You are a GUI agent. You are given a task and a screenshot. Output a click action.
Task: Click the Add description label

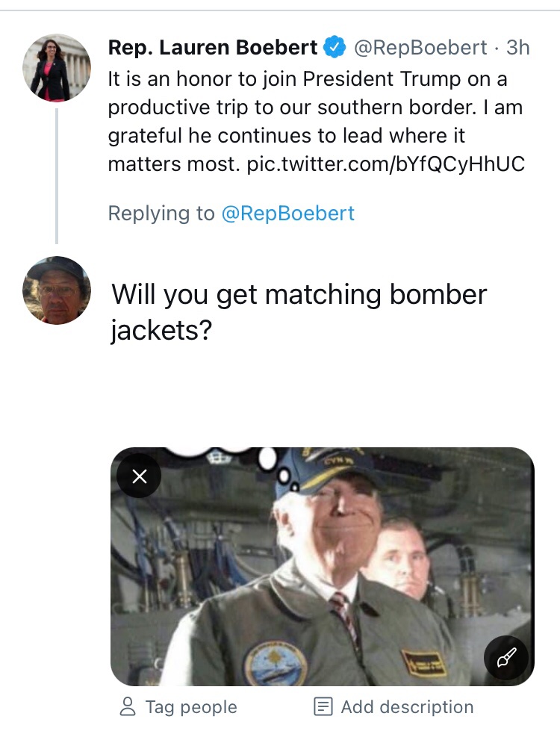point(407,706)
